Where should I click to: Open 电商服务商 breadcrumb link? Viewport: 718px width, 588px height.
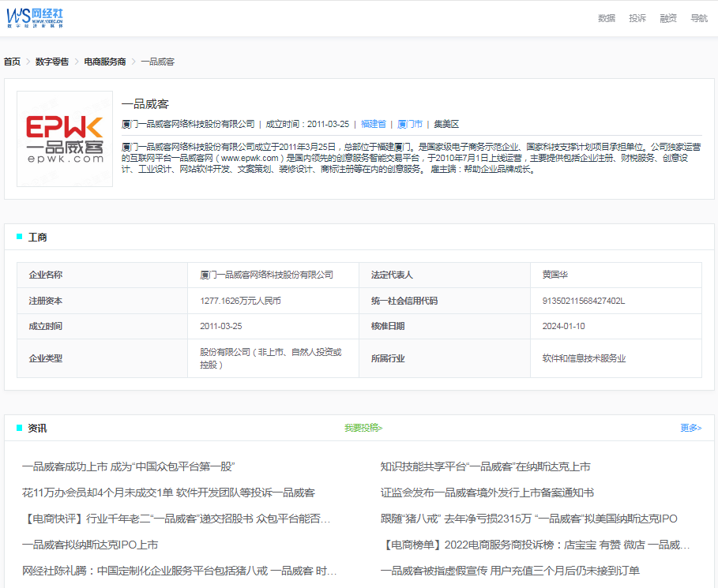pyautogui.click(x=105, y=62)
